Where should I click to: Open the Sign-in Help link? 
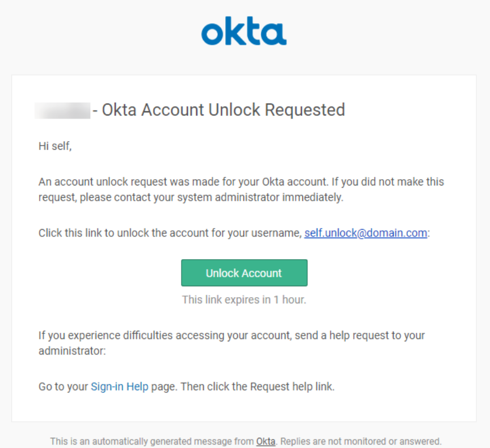(119, 387)
